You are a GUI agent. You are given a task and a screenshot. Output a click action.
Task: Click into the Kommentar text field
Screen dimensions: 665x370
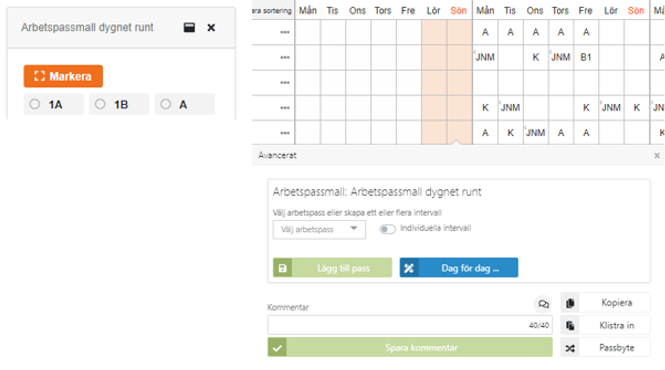(410, 325)
